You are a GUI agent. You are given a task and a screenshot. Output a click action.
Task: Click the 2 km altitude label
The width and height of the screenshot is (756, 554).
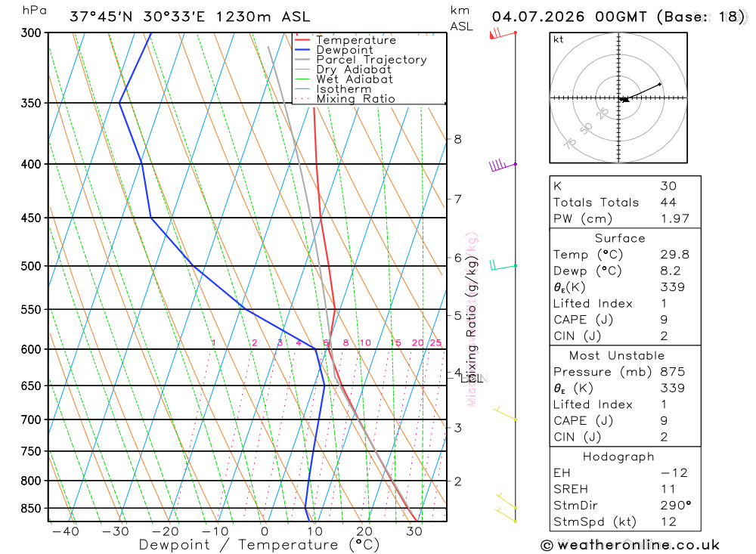coord(457,481)
